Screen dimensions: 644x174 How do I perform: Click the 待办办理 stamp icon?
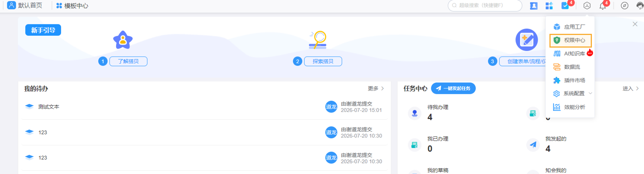pos(414,113)
